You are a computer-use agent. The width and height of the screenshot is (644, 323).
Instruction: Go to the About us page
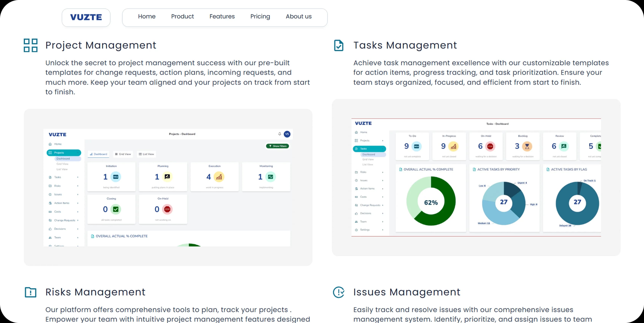(298, 17)
